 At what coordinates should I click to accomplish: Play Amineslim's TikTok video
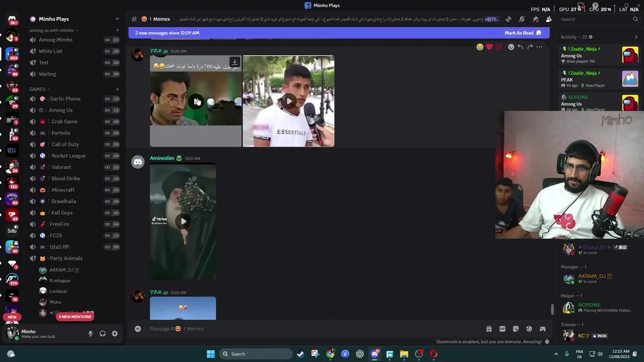pos(183,221)
